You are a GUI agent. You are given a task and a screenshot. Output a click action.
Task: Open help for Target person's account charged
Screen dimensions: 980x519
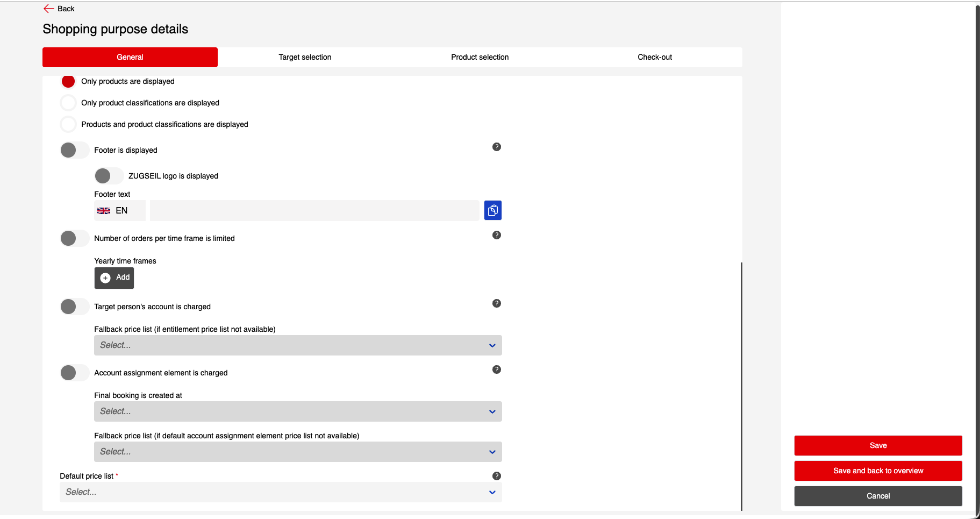pos(496,304)
